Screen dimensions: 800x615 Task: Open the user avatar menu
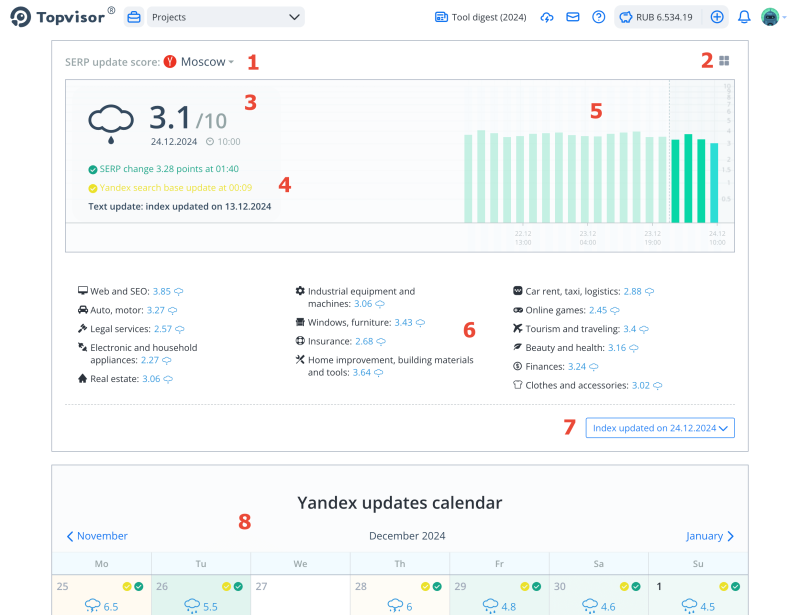(771, 17)
